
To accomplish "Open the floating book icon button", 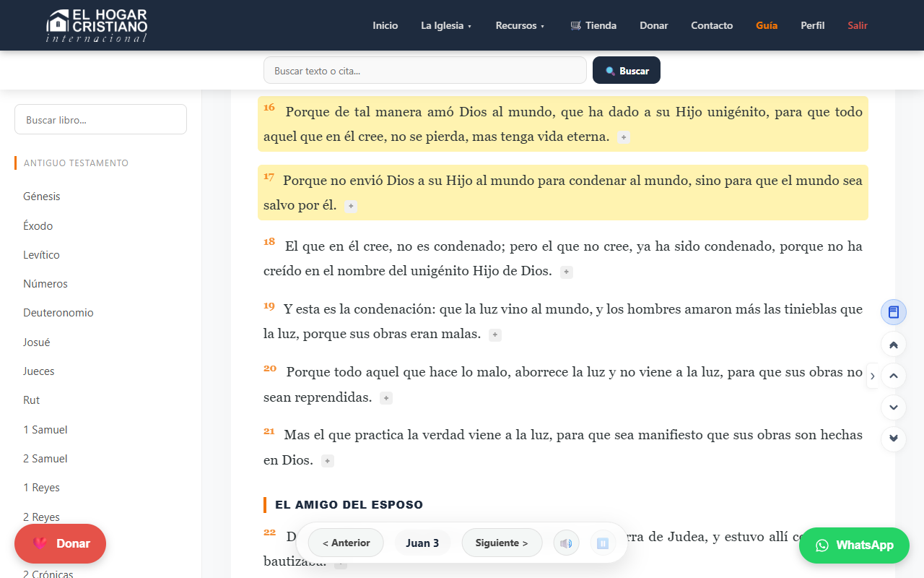I will [894, 312].
